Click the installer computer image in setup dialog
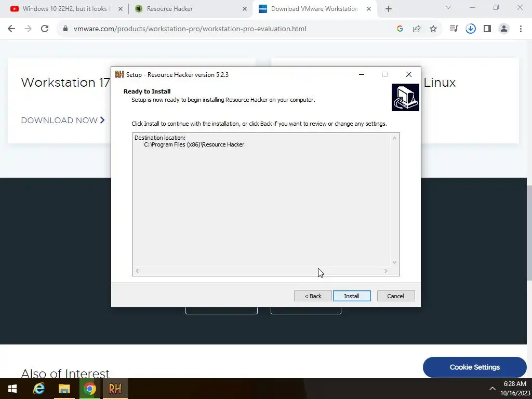 pyautogui.click(x=405, y=97)
